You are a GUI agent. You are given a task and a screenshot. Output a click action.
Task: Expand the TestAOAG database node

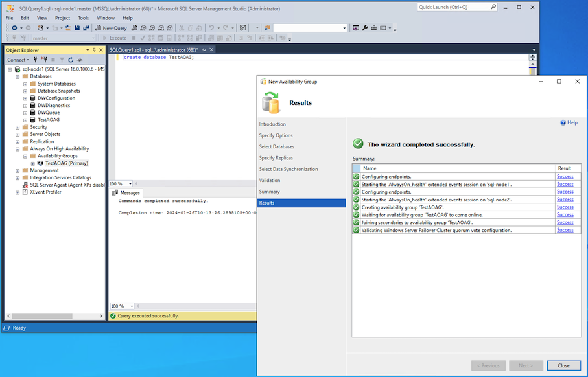(x=25, y=120)
